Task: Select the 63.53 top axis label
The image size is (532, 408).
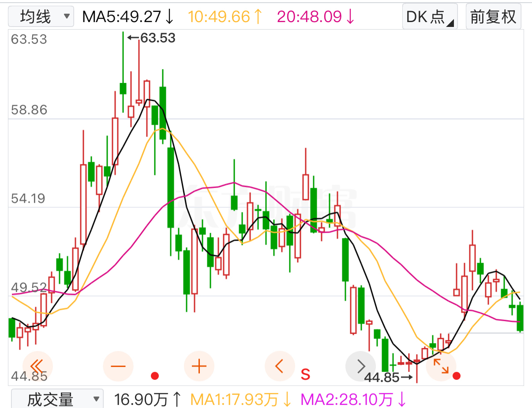Action: click(29, 39)
